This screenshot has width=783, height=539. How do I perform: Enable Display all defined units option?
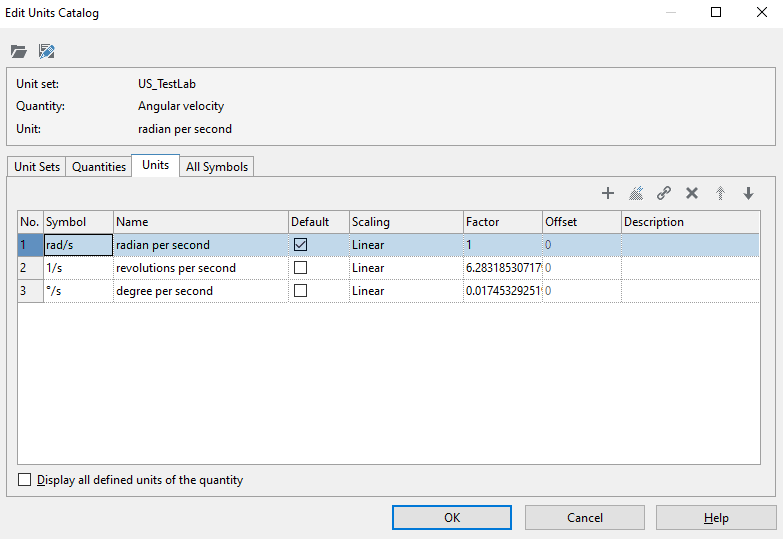[25, 480]
